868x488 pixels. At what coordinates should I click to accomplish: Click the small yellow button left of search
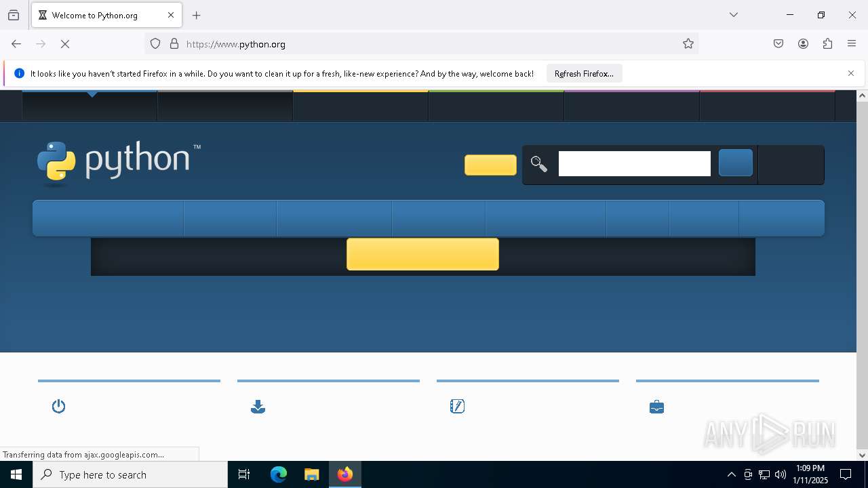pos(490,165)
